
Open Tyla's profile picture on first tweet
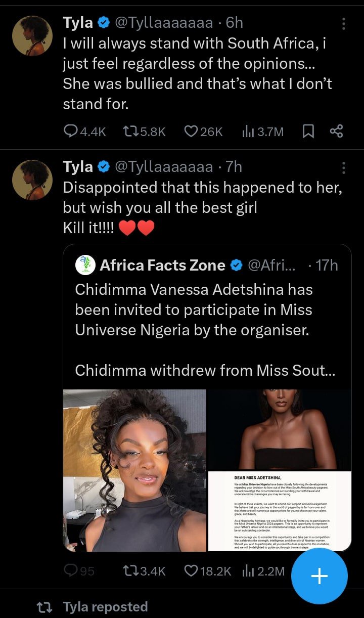[x=33, y=35]
